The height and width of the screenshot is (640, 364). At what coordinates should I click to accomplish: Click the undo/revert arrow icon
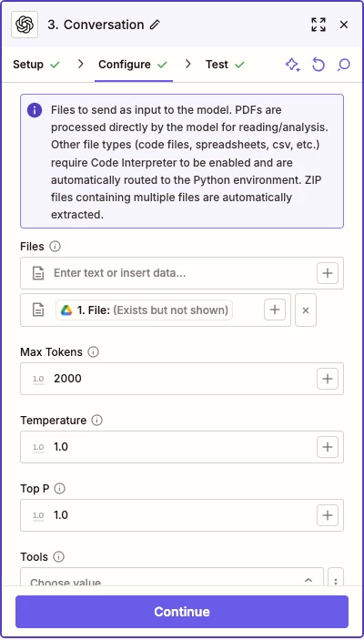click(x=318, y=65)
